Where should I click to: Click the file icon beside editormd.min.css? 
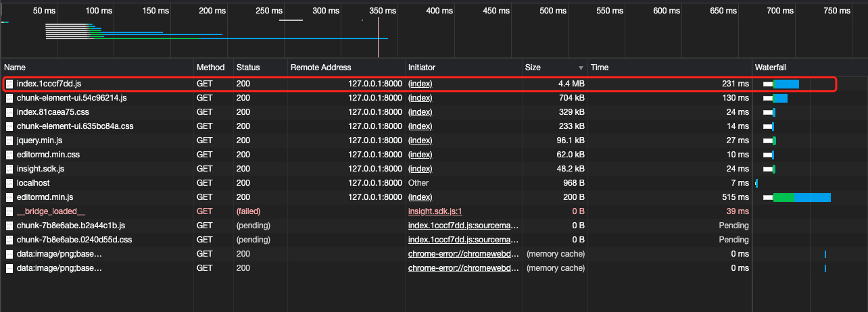[x=9, y=155]
